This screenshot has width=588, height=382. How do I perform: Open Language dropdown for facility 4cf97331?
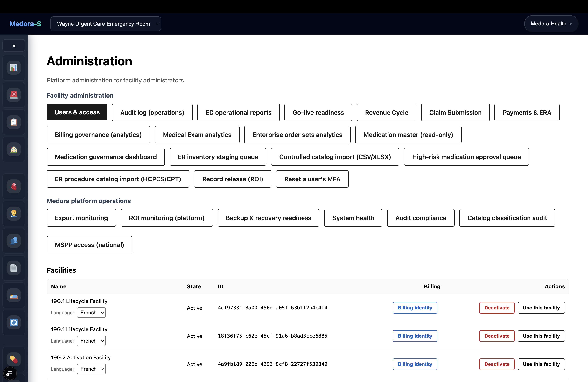(91, 313)
